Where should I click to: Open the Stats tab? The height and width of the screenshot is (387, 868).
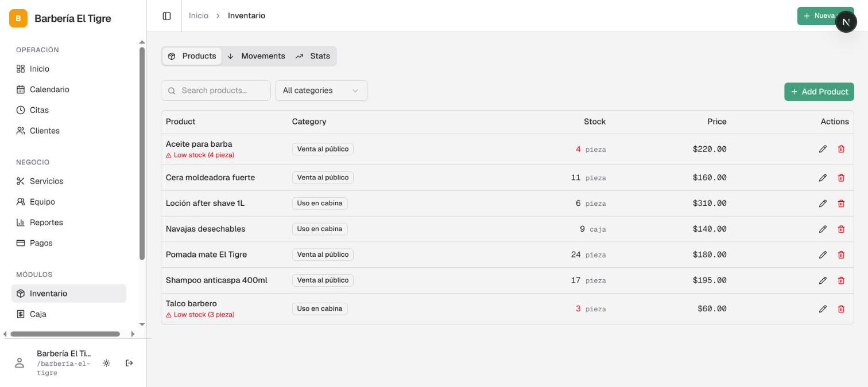coord(313,56)
